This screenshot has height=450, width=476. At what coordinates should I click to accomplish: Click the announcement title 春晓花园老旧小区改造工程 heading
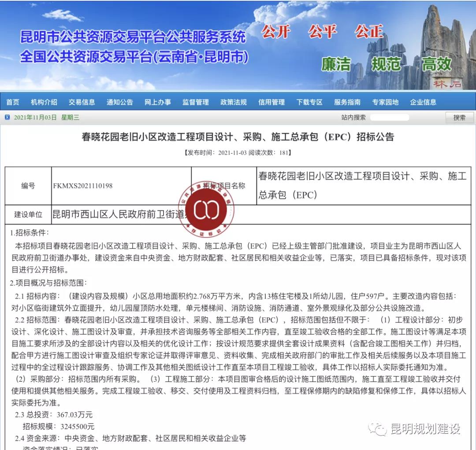tap(238, 137)
